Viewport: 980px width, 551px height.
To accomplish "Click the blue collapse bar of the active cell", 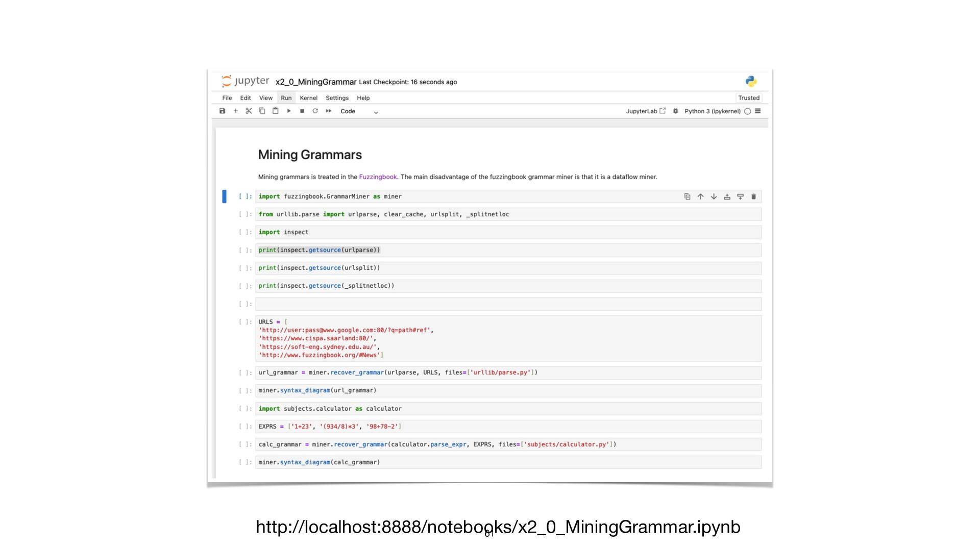I will (x=224, y=196).
